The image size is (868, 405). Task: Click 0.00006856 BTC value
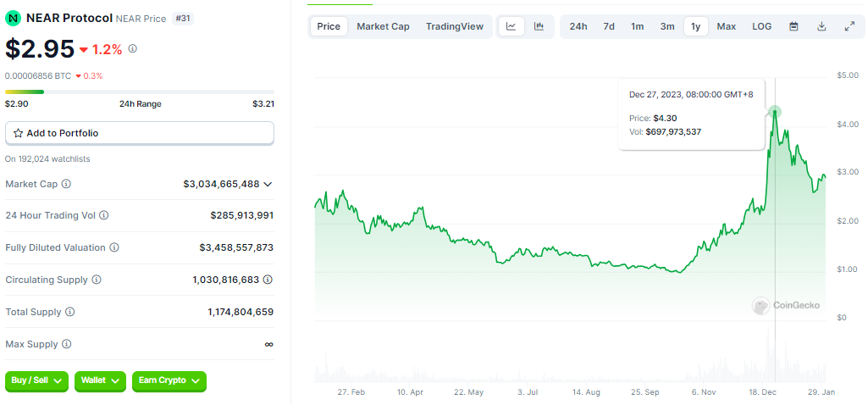(38, 76)
